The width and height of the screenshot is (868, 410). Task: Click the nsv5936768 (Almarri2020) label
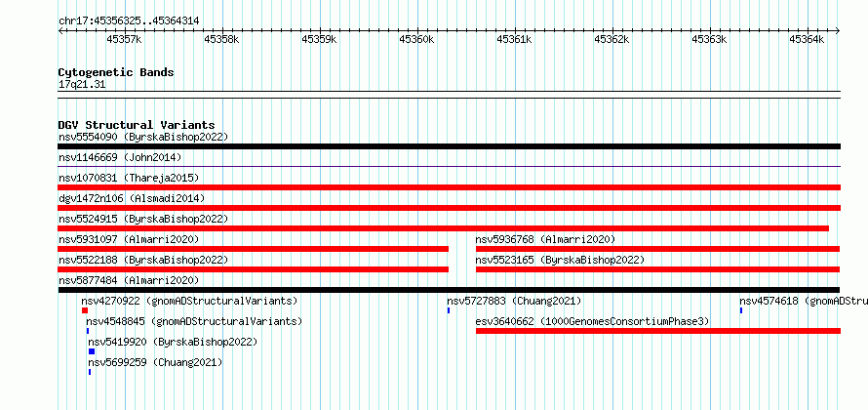coord(545,239)
